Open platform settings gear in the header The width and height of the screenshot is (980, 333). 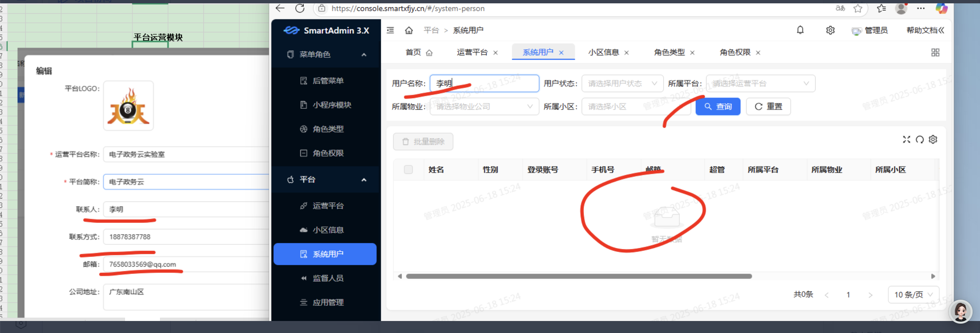(831, 30)
